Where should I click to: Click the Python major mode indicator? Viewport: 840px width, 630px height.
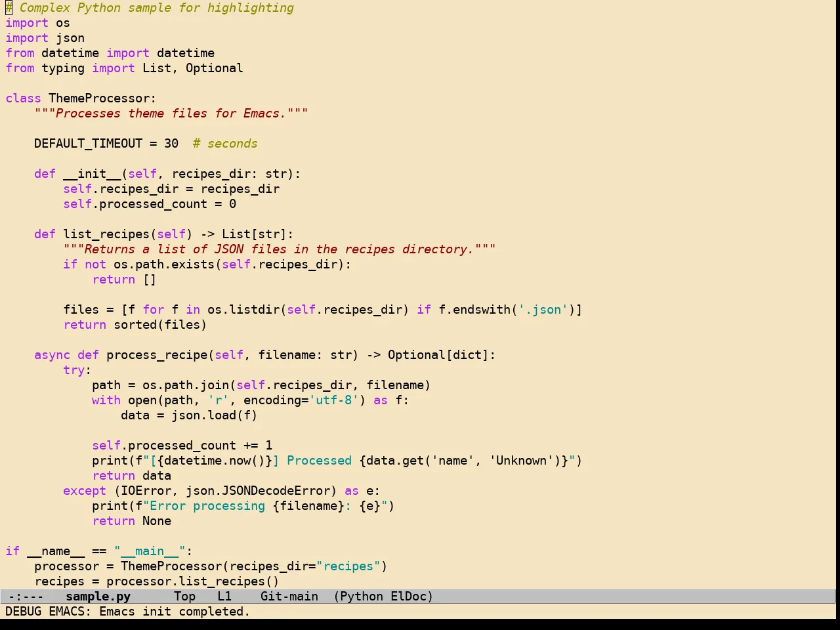tap(362, 597)
